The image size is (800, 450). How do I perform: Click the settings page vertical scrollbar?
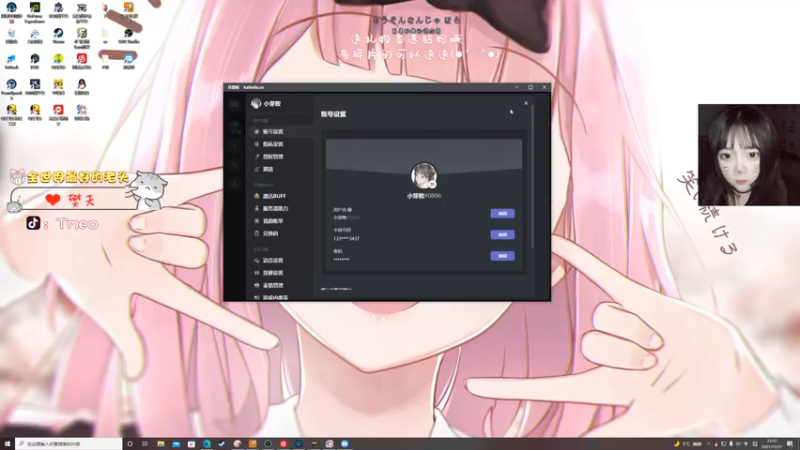[532, 176]
